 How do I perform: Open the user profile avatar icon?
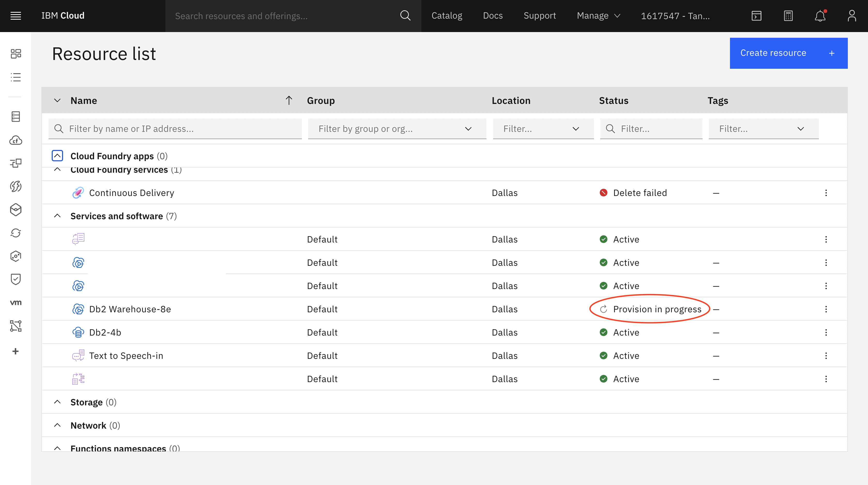click(851, 16)
